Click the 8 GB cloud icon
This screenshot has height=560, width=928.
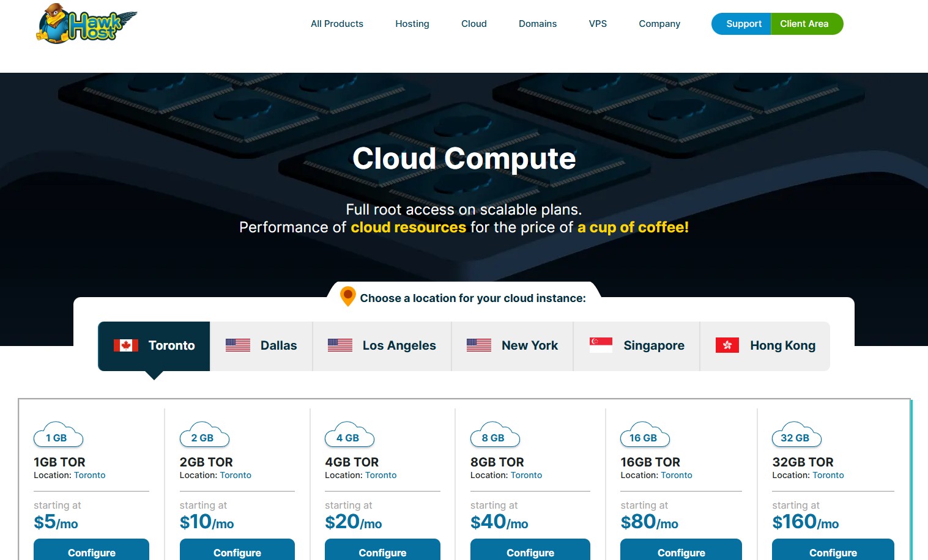pyautogui.click(x=495, y=435)
